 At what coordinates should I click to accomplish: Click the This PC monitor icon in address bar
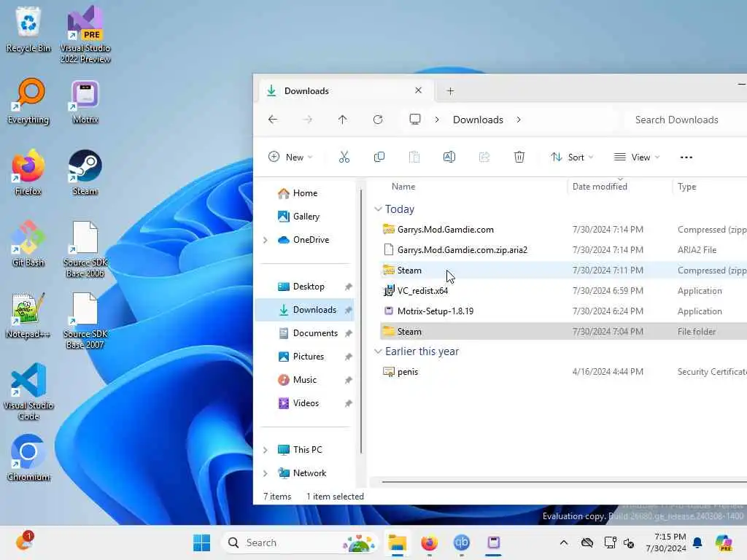(415, 120)
